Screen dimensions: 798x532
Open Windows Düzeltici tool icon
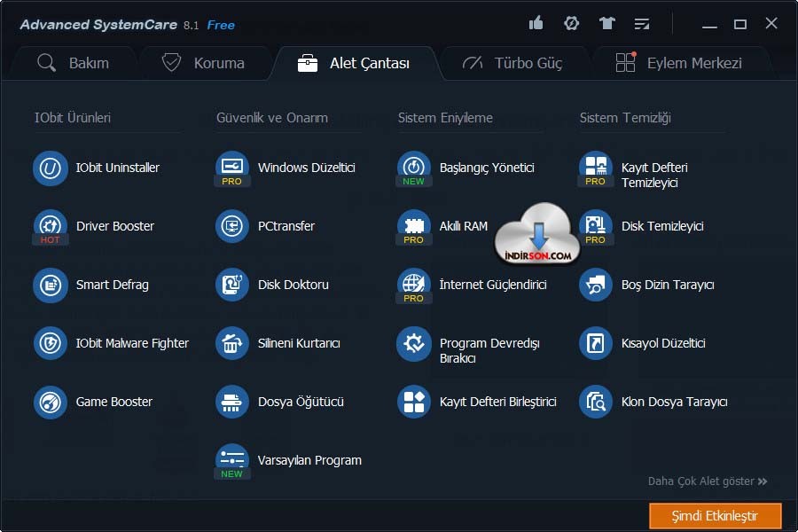tap(232, 168)
